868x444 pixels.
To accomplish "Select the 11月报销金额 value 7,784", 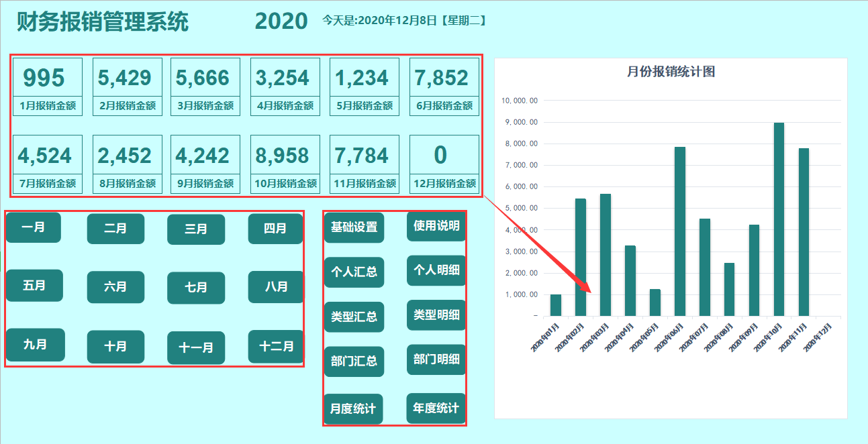I will pos(362,156).
